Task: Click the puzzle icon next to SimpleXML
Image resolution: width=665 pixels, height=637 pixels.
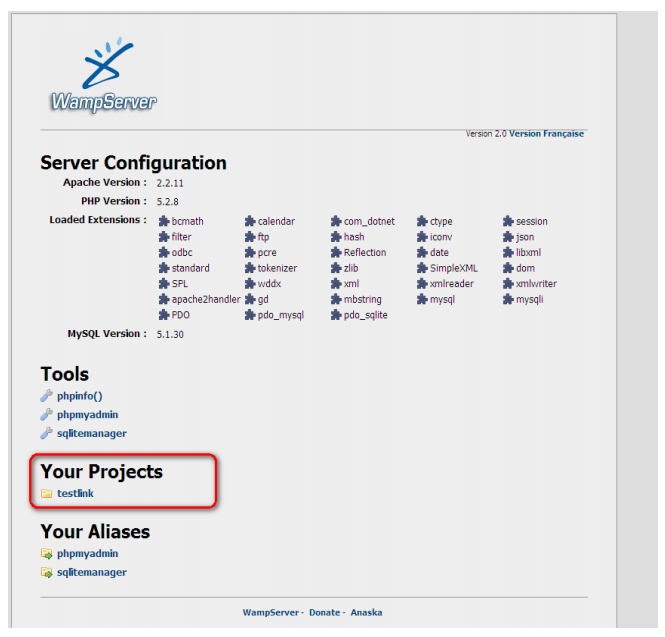Action: (422, 268)
